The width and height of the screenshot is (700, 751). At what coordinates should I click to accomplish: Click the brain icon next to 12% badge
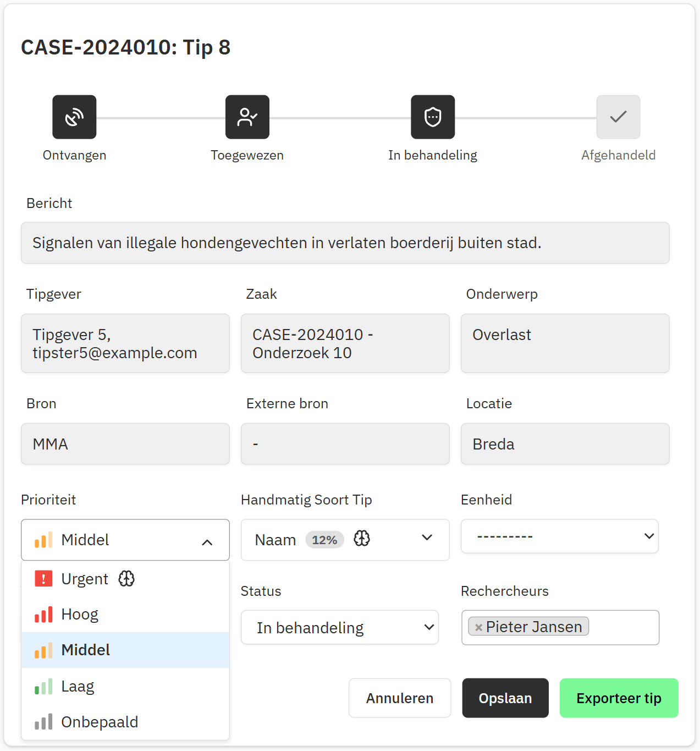[x=362, y=539]
